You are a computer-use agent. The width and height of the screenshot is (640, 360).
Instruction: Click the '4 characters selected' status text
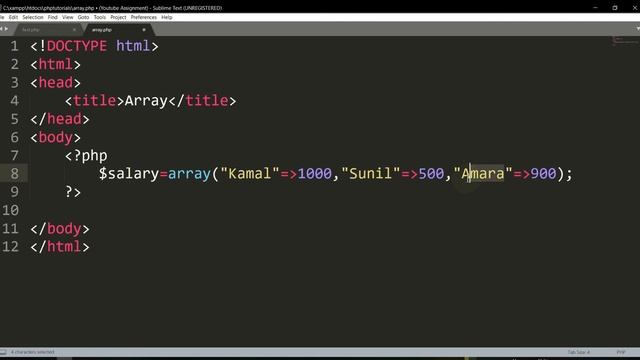coord(32,352)
